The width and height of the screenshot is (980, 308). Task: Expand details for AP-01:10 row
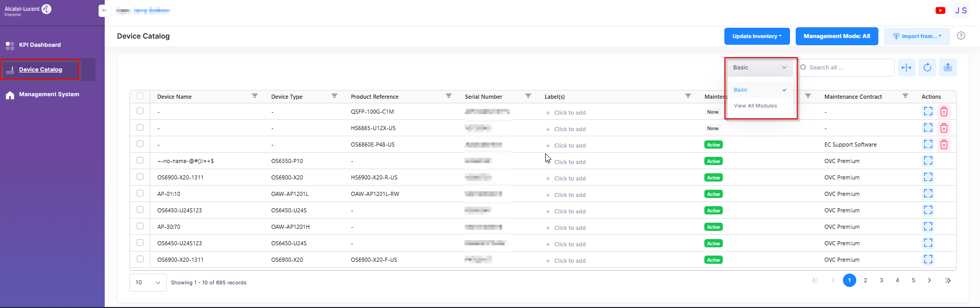928,194
